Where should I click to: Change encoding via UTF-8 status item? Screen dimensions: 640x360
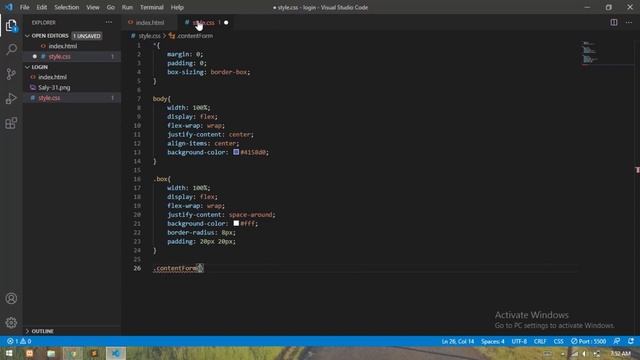pyautogui.click(x=519, y=341)
